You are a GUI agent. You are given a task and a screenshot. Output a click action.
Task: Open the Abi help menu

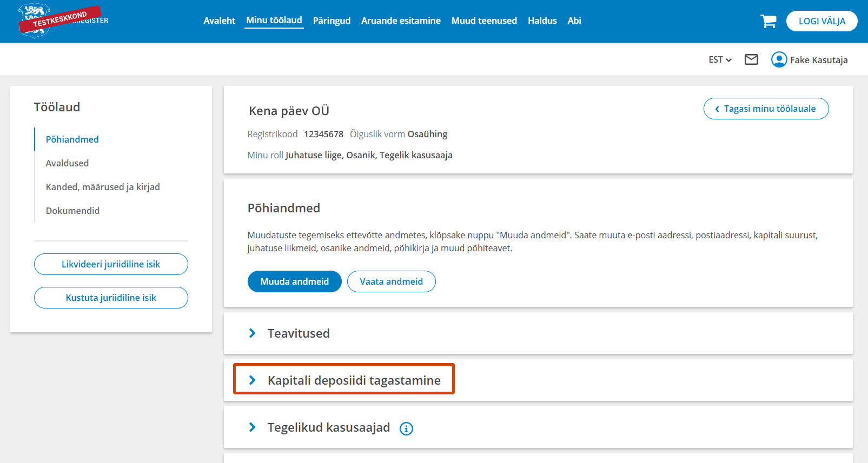coord(574,21)
